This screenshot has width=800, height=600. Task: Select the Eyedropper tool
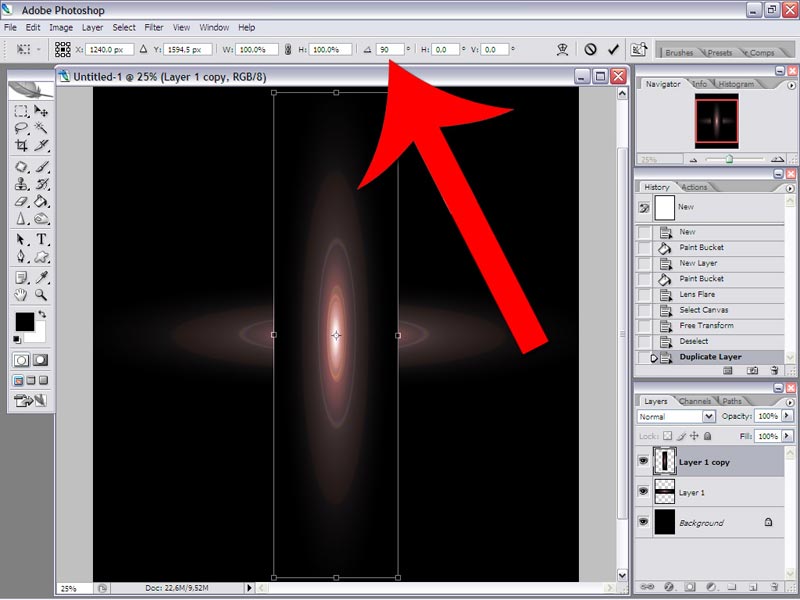pos(41,278)
